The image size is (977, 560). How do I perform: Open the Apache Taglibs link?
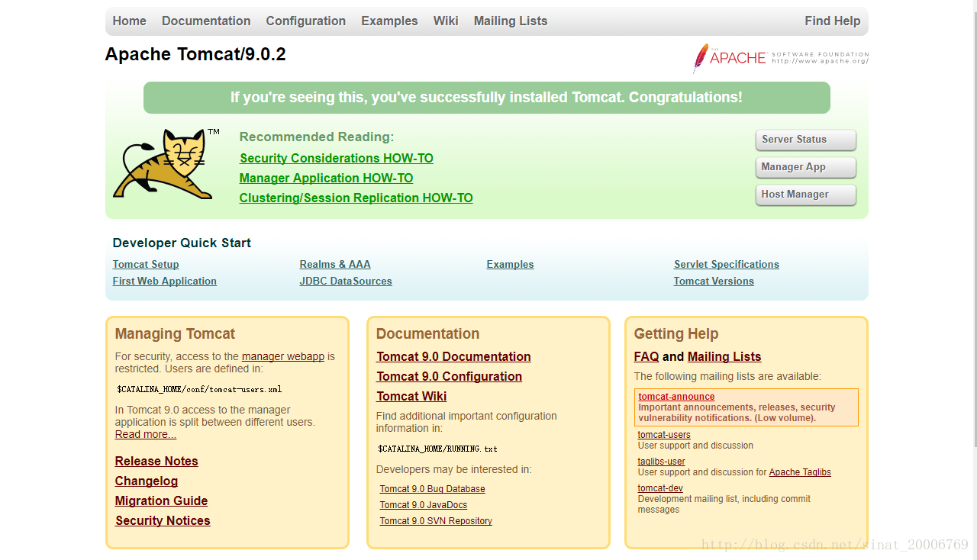(x=800, y=472)
